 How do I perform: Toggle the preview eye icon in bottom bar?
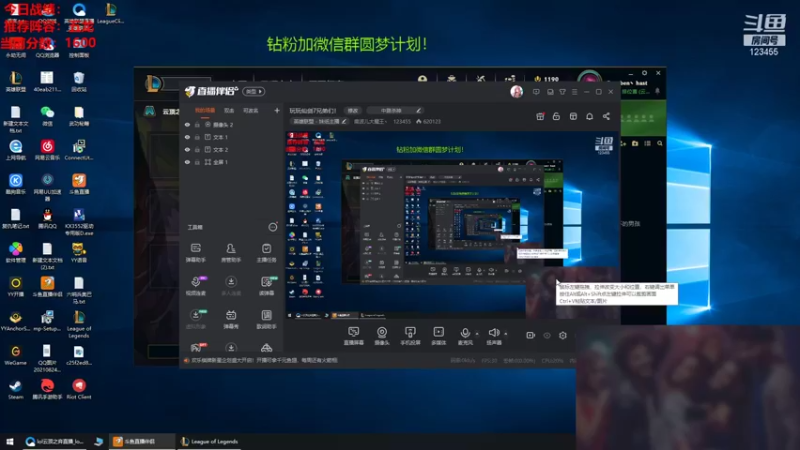coord(547,335)
